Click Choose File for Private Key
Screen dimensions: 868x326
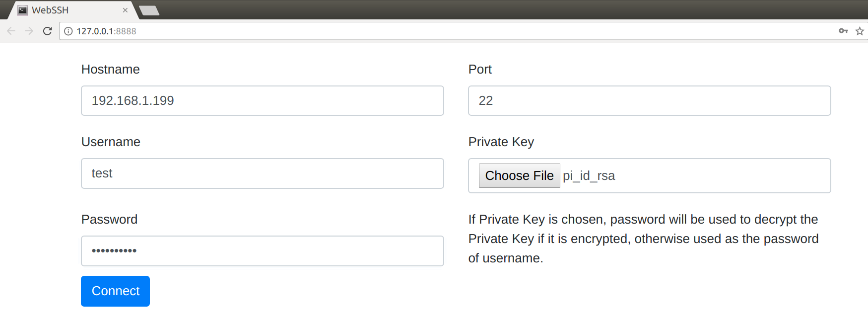(x=519, y=175)
